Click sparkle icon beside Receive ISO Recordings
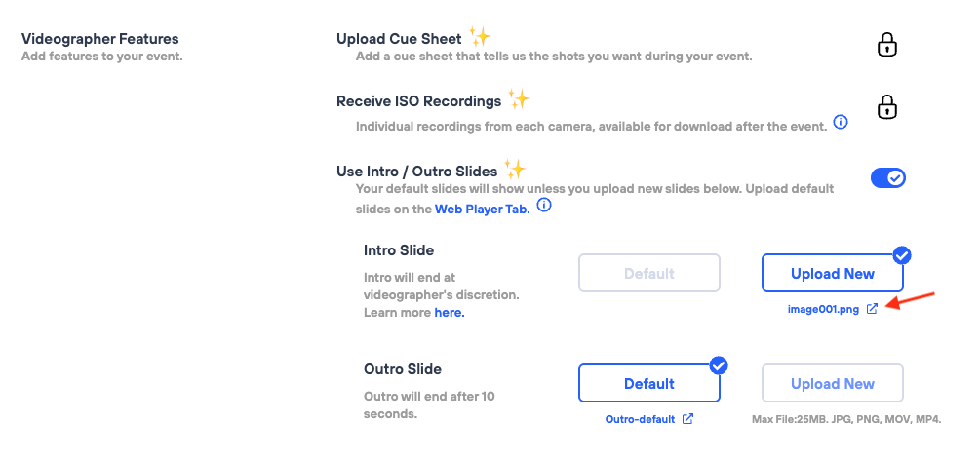 (x=519, y=98)
